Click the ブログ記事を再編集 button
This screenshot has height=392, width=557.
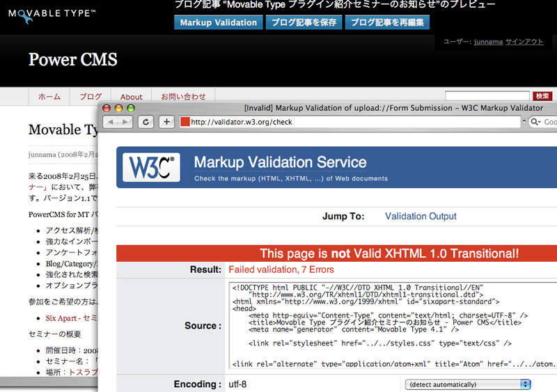pos(387,22)
